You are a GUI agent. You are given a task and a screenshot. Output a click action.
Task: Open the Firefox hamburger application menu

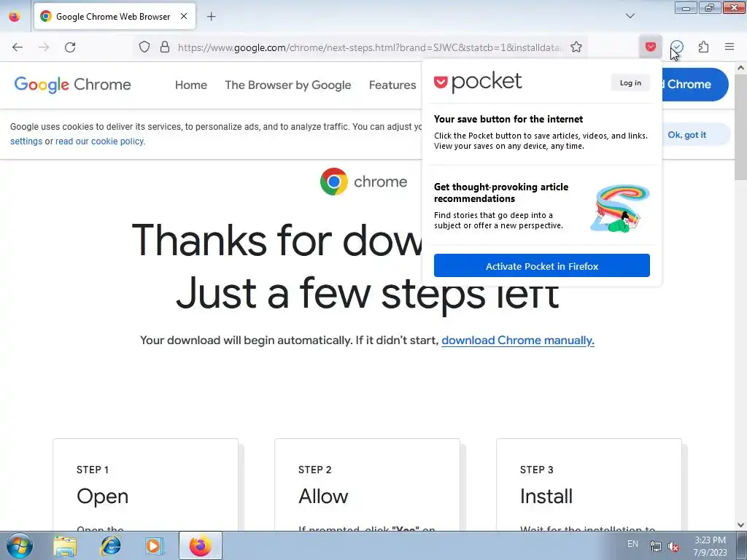729,47
